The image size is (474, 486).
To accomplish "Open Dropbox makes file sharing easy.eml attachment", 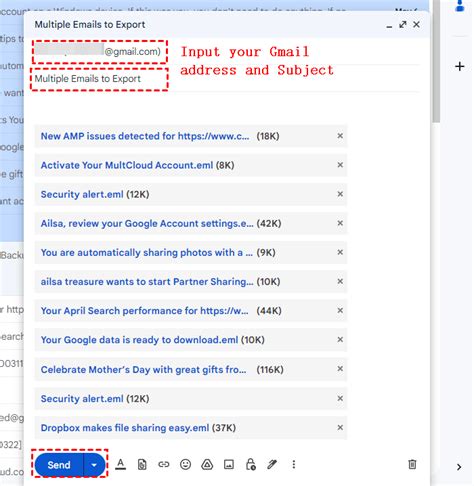I will [x=125, y=428].
